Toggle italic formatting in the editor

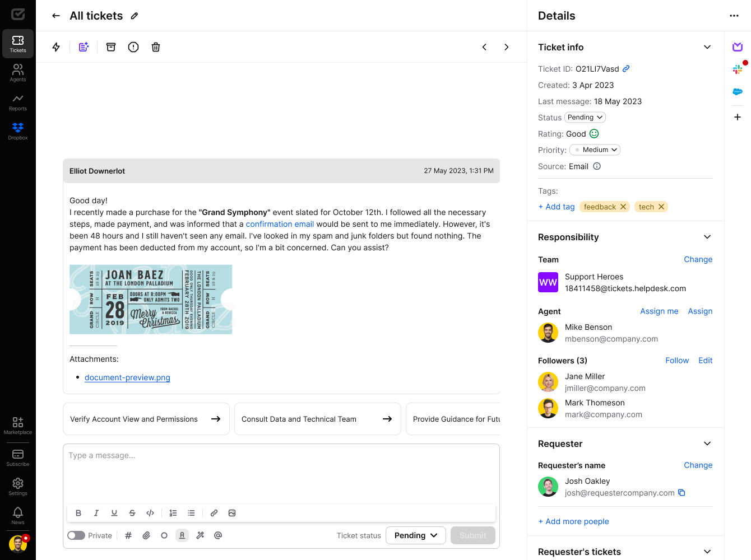[96, 513]
